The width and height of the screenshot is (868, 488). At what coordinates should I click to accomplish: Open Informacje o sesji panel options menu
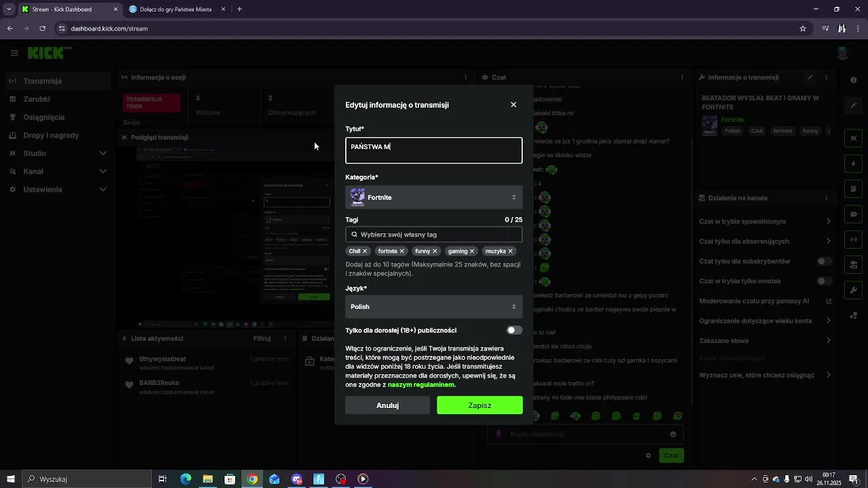pos(465,78)
